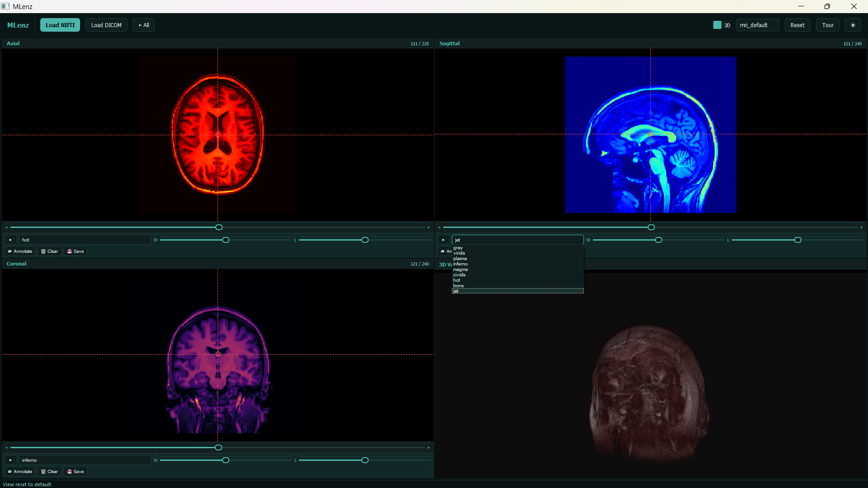868x488 pixels.
Task: Click the Coronal Annotate pencil button
Action: tap(20, 472)
